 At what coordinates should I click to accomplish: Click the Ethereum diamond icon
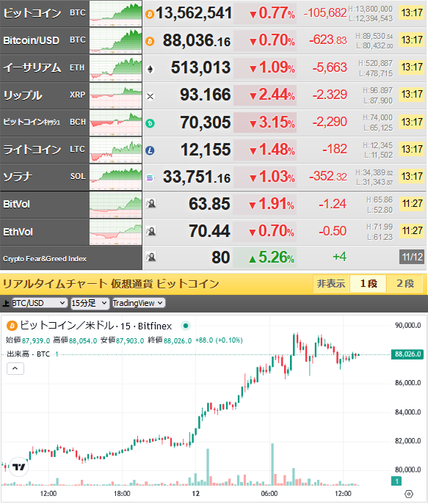(150, 69)
